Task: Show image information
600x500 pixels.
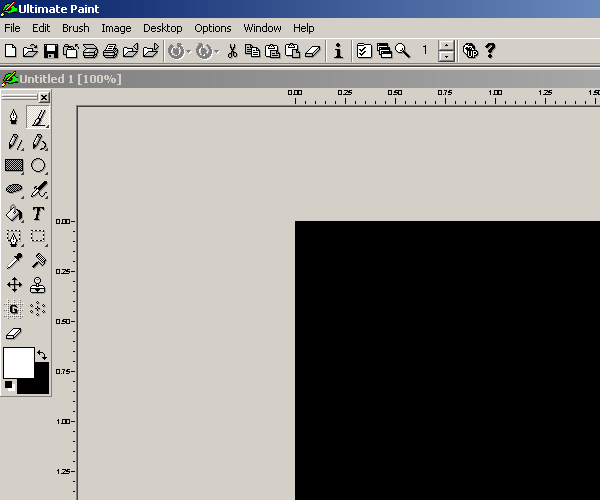Action: pos(338,51)
